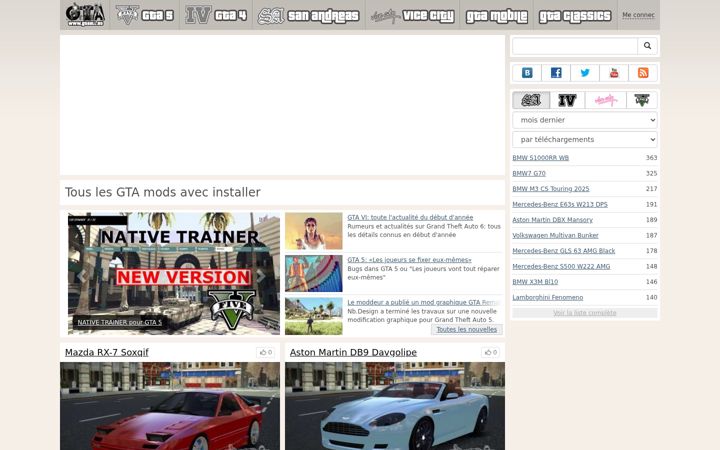This screenshot has height=450, width=720.
Task: Like the Mazda RX-7 Soxgif mod
Action: [x=265, y=352]
